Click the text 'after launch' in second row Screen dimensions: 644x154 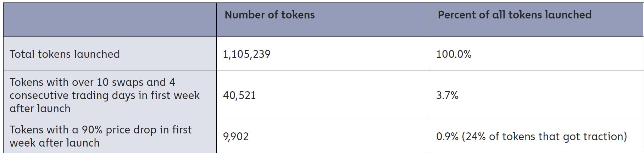coord(40,108)
